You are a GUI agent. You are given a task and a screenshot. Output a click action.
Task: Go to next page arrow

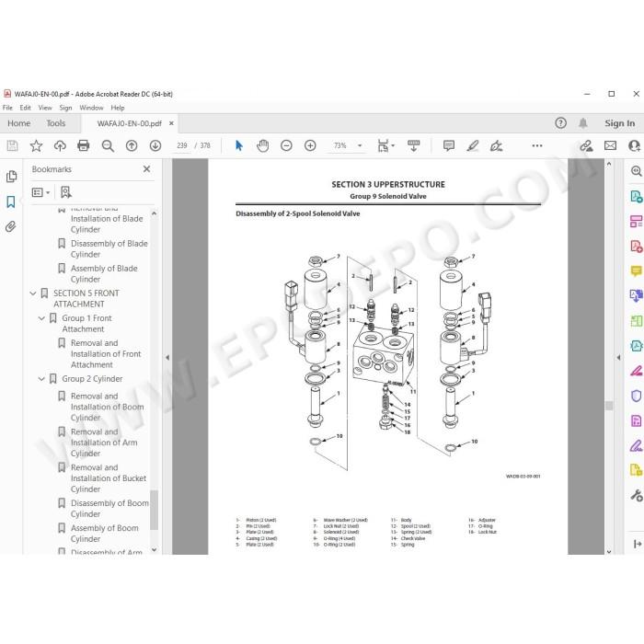click(155, 145)
